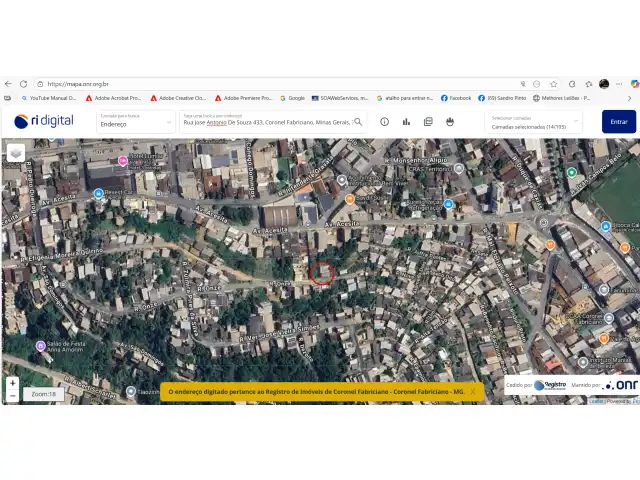Open the information icon in the toolbar
This screenshot has height=480, width=640.
click(384, 122)
